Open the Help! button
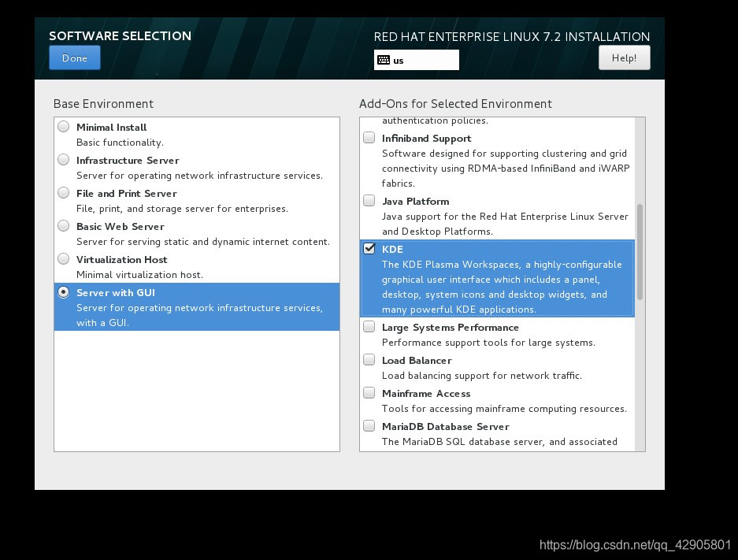Screen dimensions: 738x560 tap(624, 57)
